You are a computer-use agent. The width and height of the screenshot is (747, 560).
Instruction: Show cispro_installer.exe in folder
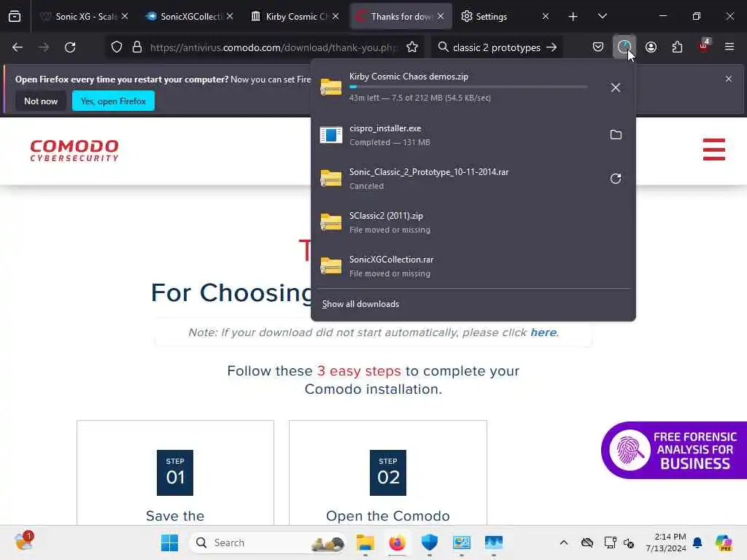tap(616, 135)
